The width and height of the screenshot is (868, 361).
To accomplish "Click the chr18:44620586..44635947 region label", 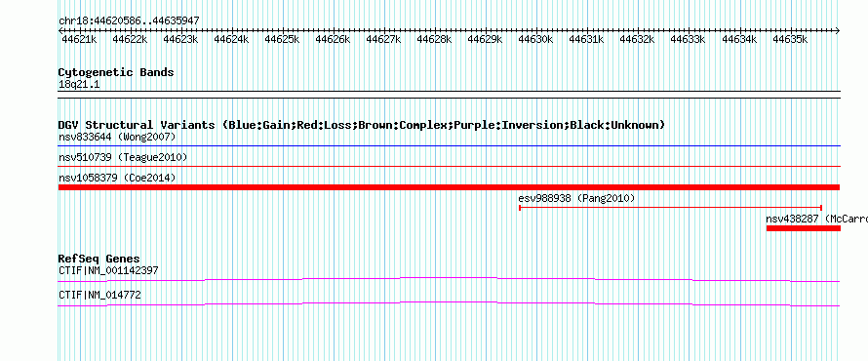I will (x=129, y=21).
